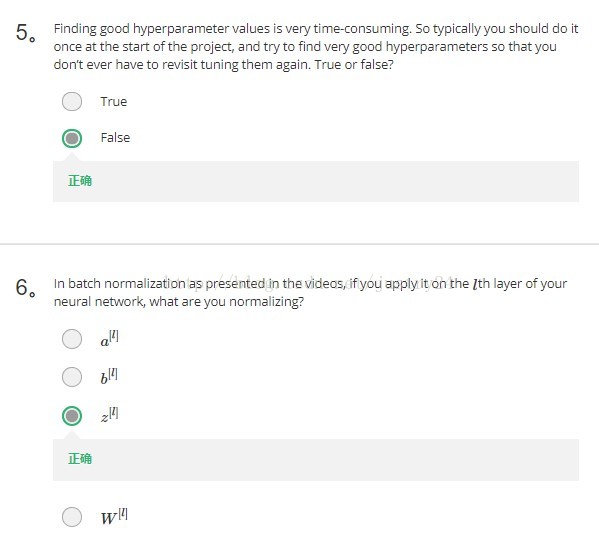Click the W[l] math label text
Image resolution: width=599 pixels, height=544 pixels.
pyautogui.click(x=114, y=516)
